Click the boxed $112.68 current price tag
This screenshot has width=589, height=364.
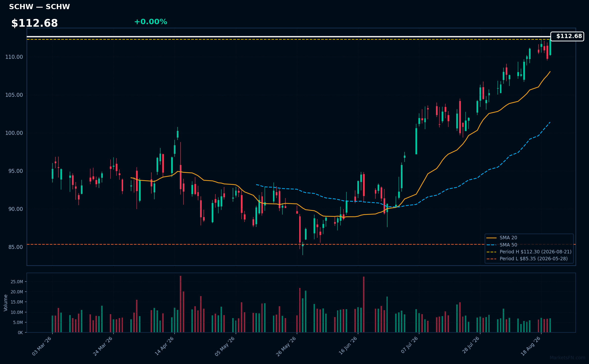tap(567, 36)
